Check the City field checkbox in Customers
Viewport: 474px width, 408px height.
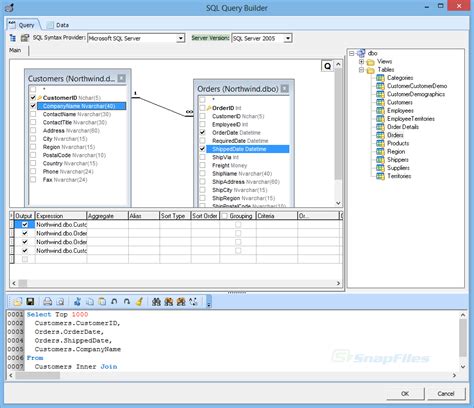pos(33,139)
